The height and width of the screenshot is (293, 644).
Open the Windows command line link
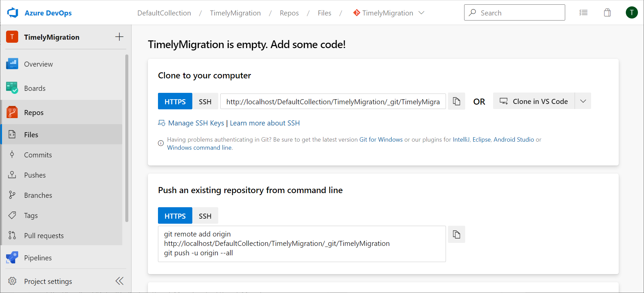click(x=199, y=147)
